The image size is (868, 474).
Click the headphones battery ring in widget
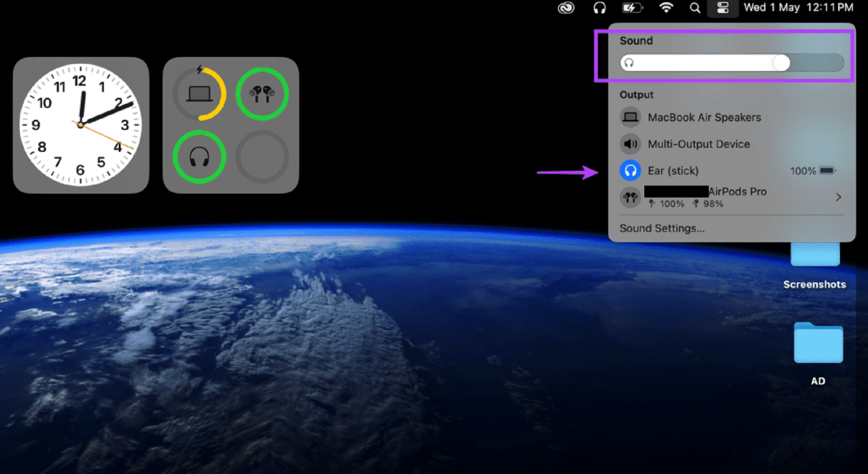click(199, 157)
